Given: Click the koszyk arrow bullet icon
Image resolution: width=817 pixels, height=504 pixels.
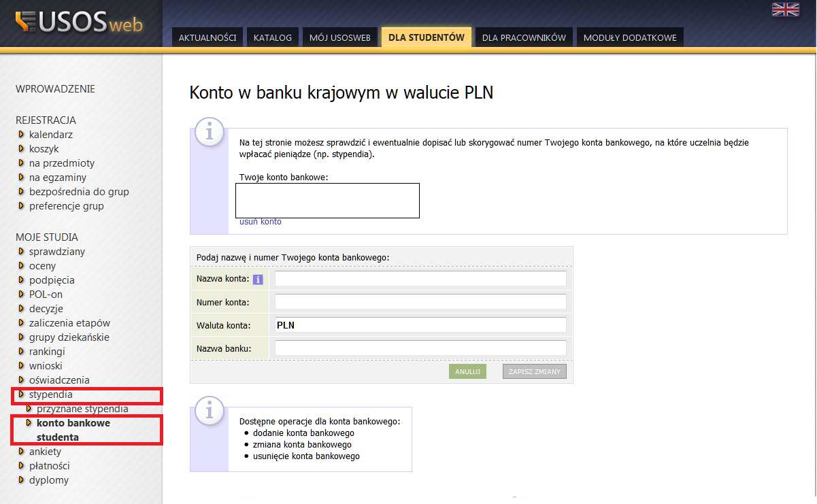Looking at the screenshot, I should (22, 149).
